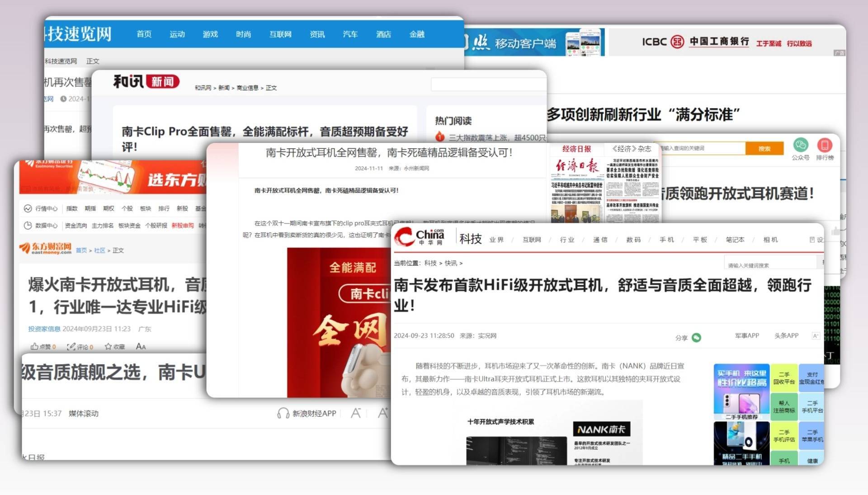Image resolution: width=868 pixels, height=495 pixels.
Task: Share via the green WeChat icon
Action: point(696,337)
